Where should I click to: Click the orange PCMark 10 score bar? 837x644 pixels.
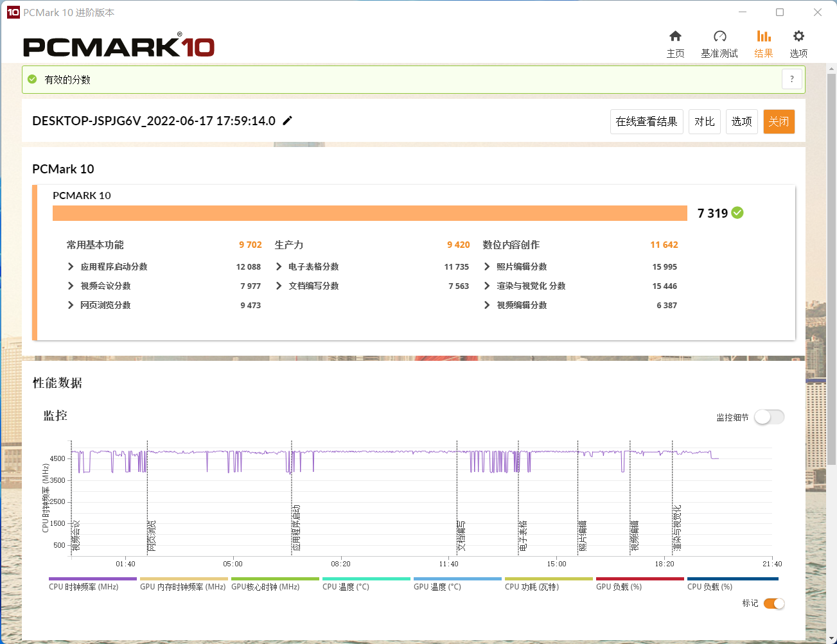(x=370, y=213)
